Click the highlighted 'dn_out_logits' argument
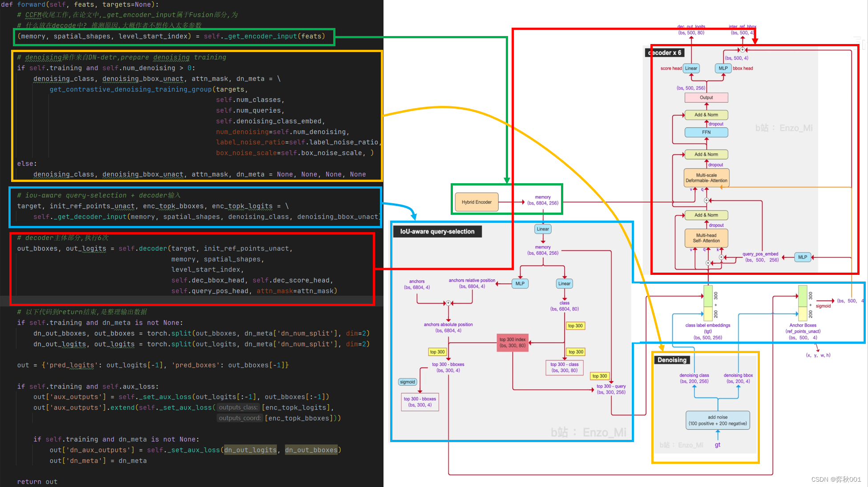The image size is (868, 487). tap(250, 450)
